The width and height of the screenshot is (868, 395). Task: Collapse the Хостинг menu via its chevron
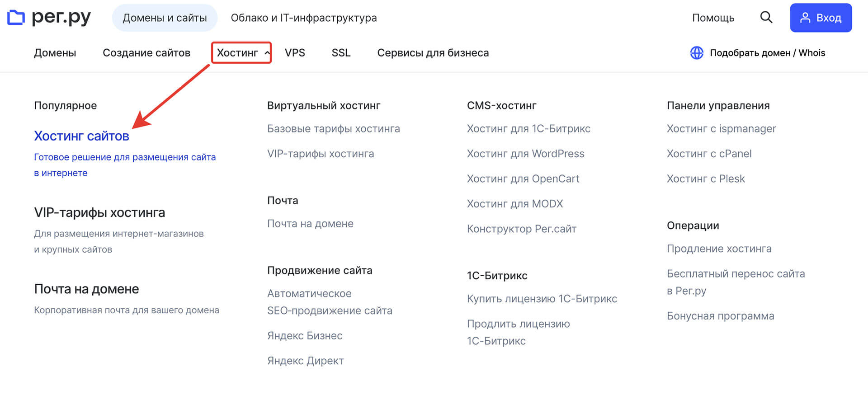(x=266, y=53)
